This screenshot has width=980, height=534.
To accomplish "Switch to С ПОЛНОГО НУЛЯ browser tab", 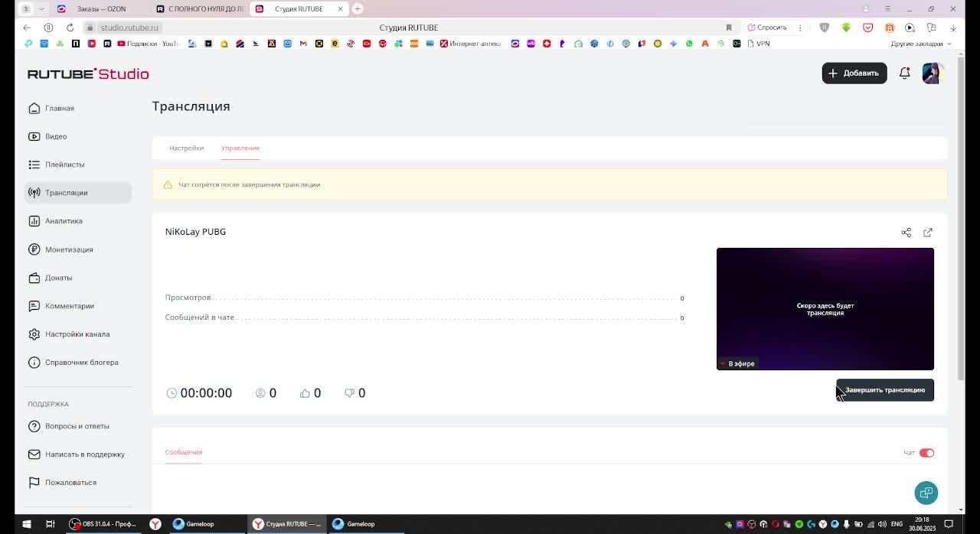I will point(201,8).
